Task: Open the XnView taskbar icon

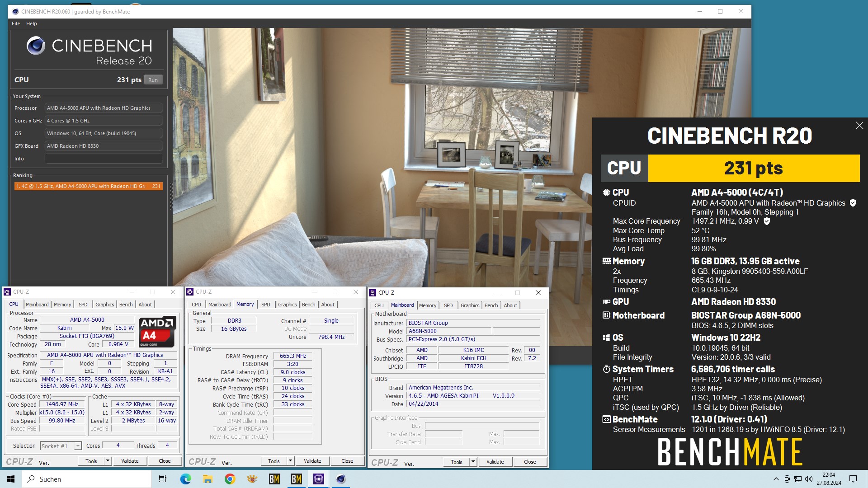Action: [252, 479]
